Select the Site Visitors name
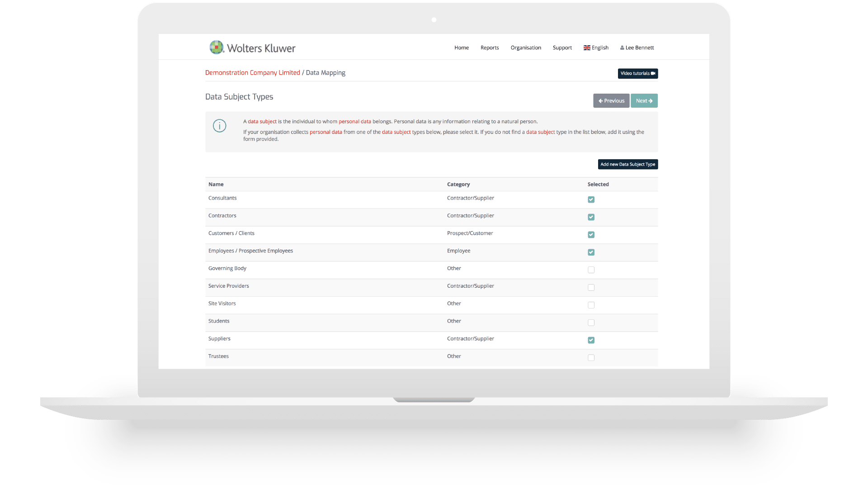 [222, 304]
